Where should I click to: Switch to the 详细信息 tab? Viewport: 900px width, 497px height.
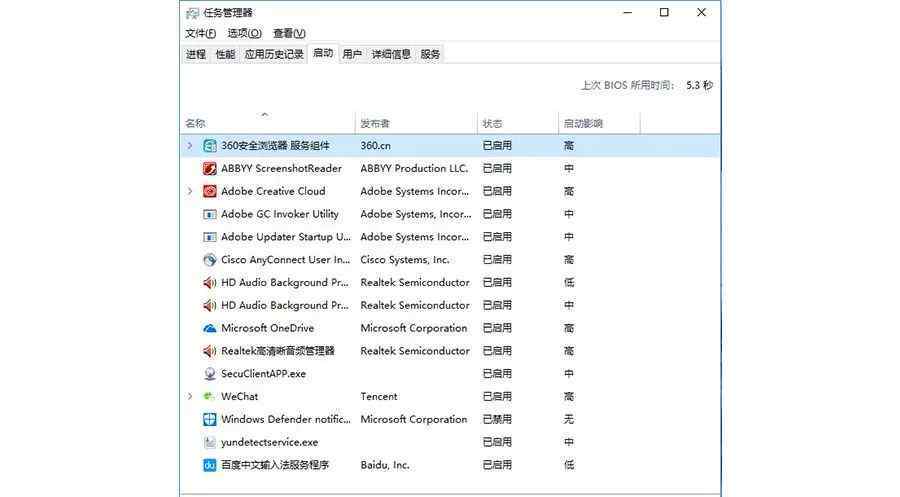point(391,55)
